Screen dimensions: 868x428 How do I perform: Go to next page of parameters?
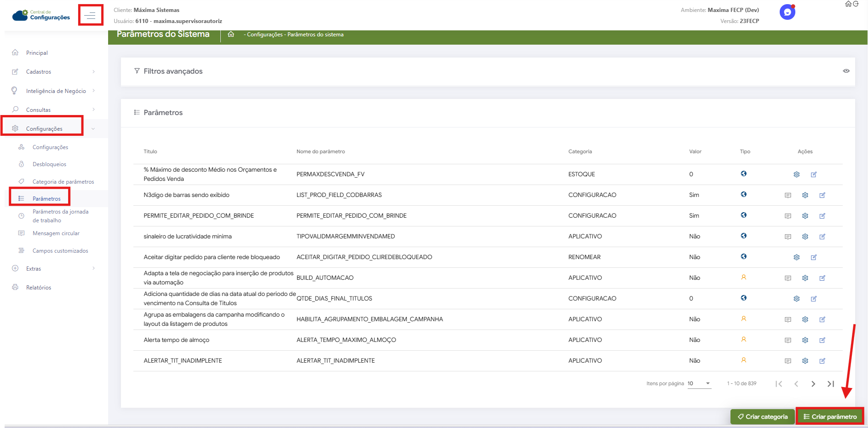[813, 384]
